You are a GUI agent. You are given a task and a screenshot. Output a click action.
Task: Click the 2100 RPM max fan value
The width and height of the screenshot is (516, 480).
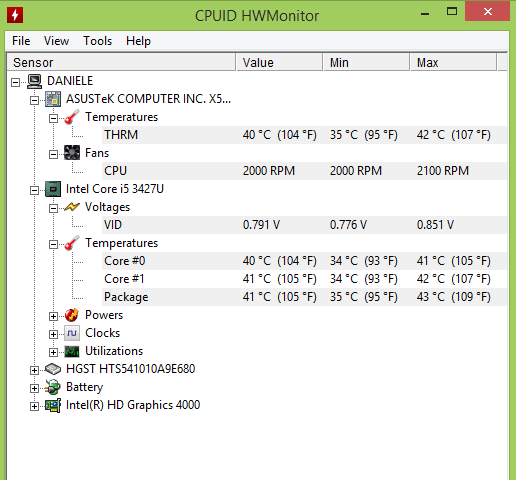coord(443,171)
